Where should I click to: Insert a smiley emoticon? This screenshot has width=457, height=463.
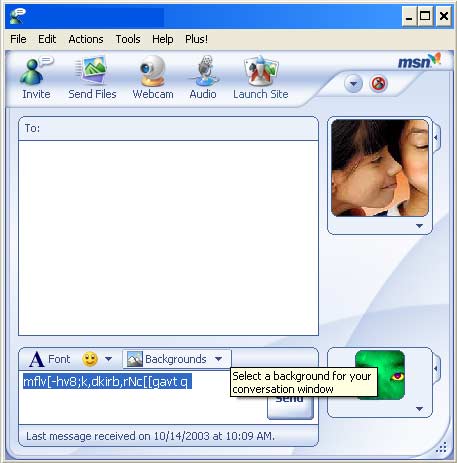(x=90, y=359)
